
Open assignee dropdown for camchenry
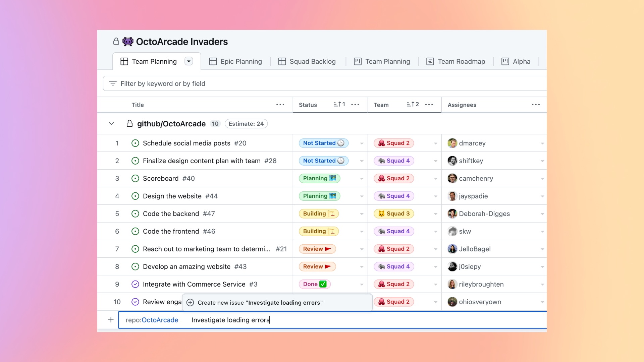pyautogui.click(x=542, y=179)
